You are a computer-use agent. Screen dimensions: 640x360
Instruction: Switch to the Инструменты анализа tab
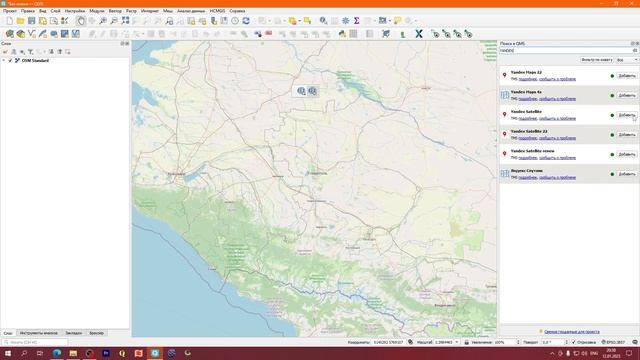[x=39, y=333]
